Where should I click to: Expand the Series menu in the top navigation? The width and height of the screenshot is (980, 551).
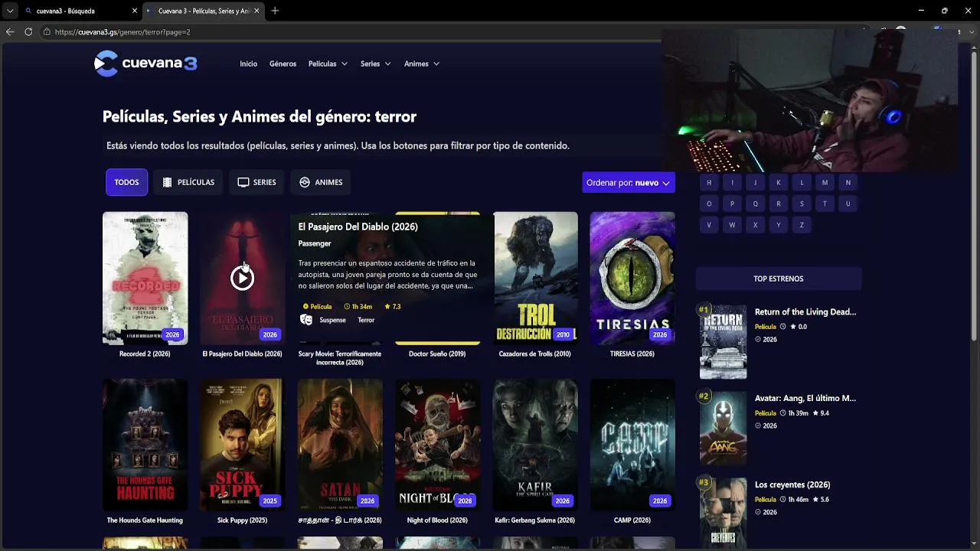point(376,64)
